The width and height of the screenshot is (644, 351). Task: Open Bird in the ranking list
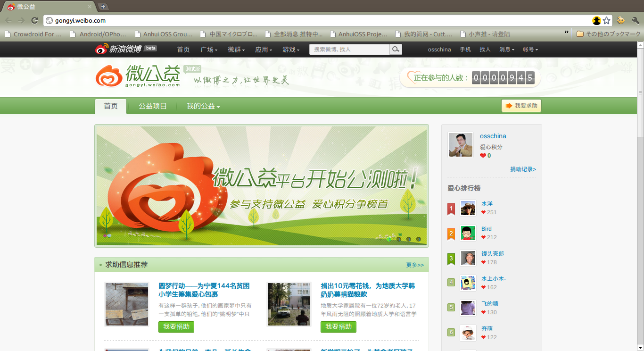487,229
